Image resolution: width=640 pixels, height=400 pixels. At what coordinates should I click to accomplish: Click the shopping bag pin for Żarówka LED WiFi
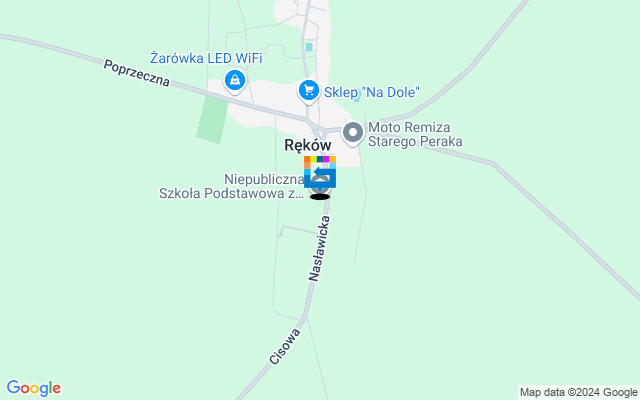[x=235, y=82]
